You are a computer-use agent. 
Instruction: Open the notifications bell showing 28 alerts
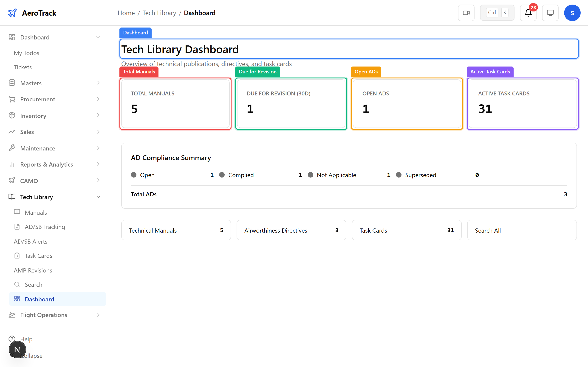click(528, 13)
